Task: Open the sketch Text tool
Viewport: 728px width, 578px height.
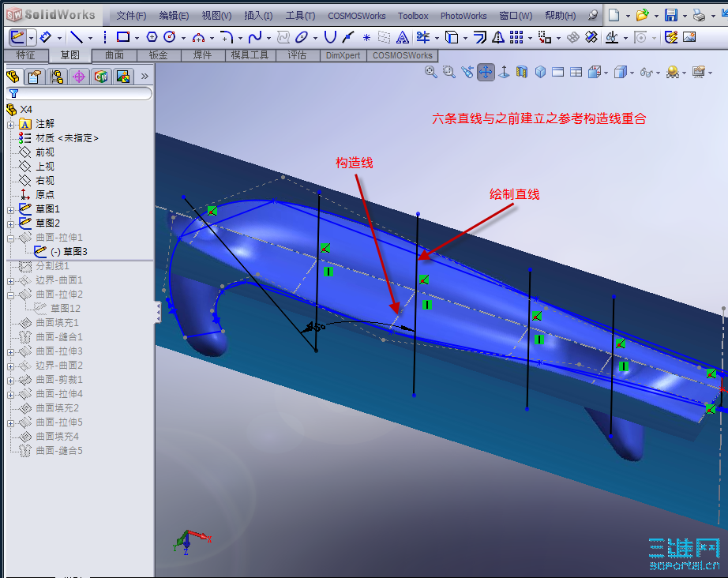Action: [403, 36]
